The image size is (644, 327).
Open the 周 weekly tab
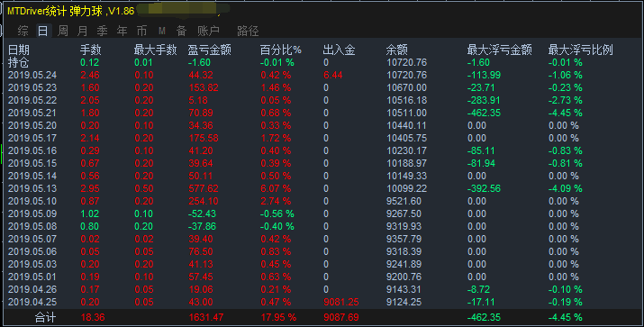coord(62,31)
